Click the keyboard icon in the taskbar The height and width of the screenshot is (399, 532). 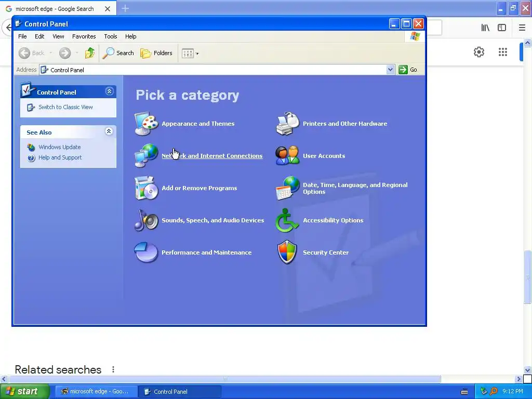click(x=464, y=392)
